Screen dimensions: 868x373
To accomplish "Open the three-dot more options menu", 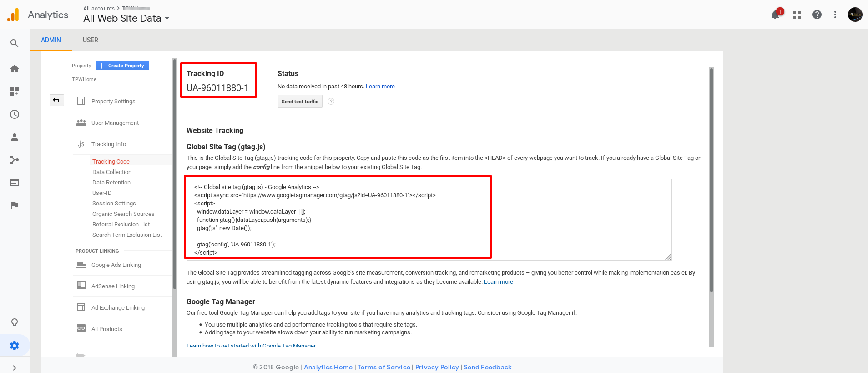I will tap(835, 15).
